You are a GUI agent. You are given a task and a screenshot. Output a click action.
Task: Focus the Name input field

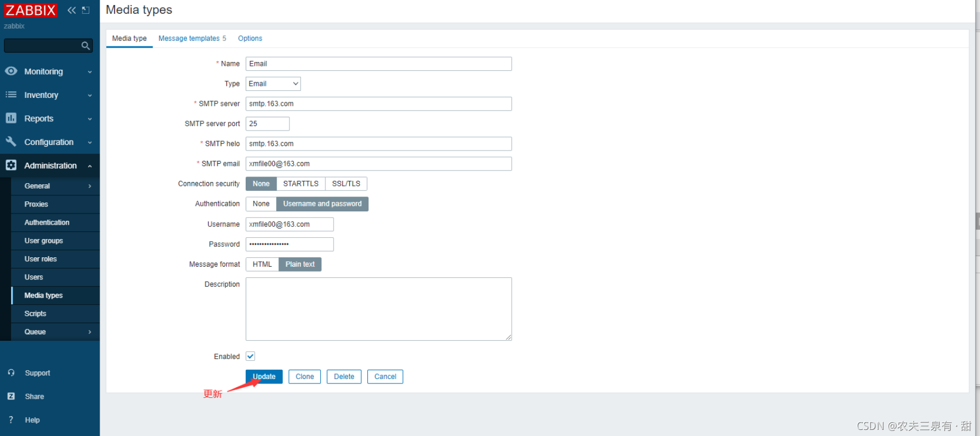pos(378,64)
